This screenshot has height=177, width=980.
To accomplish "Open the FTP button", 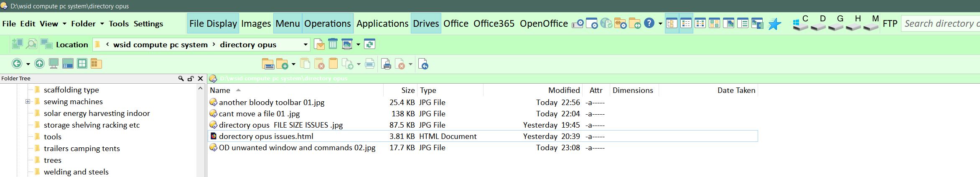I will tap(890, 23).
